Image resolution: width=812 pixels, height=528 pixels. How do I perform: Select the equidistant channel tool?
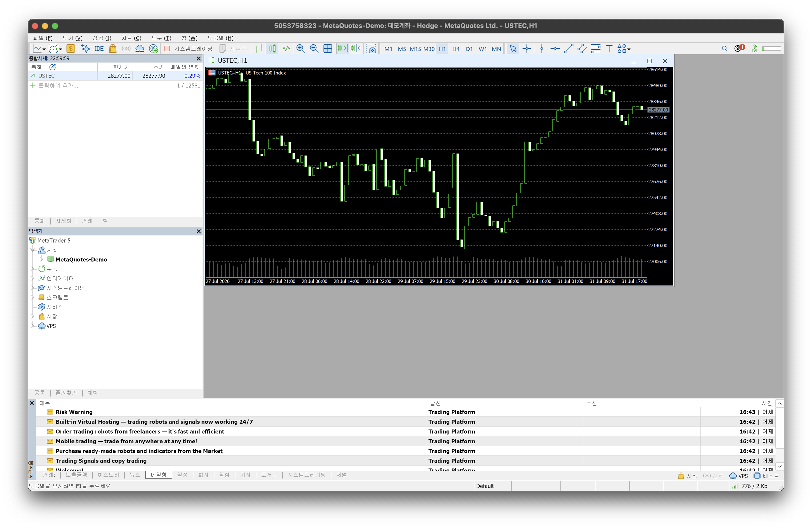point(582,49)
